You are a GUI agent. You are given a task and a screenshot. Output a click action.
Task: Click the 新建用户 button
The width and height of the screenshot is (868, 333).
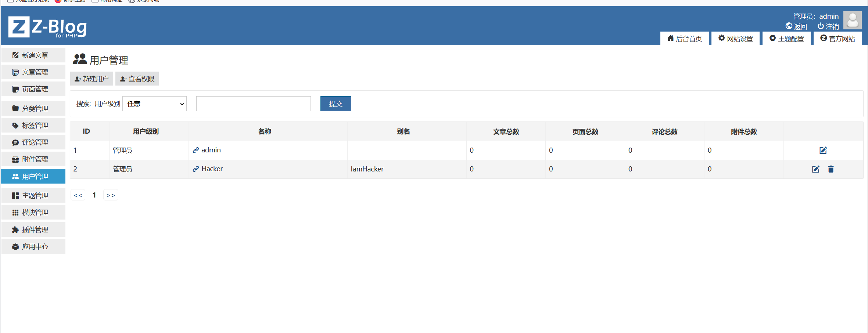pyautogui.click(x=92, y=79)
